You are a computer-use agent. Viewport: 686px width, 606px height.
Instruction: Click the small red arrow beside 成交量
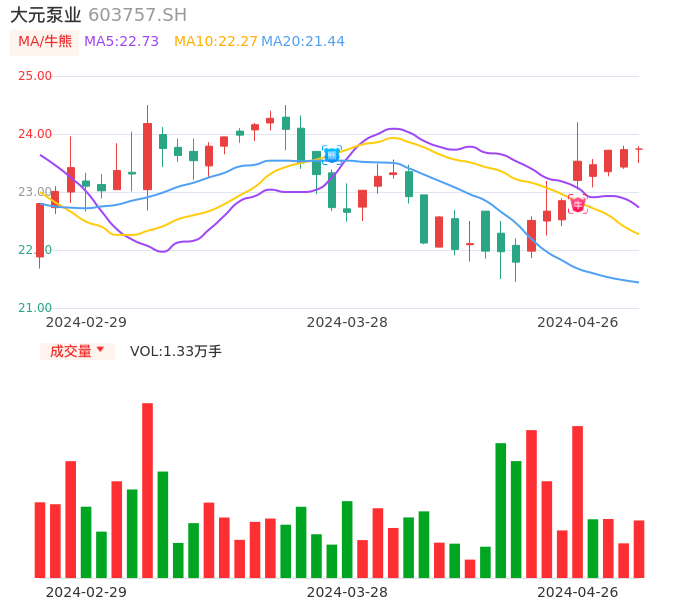tap(100, 350)
